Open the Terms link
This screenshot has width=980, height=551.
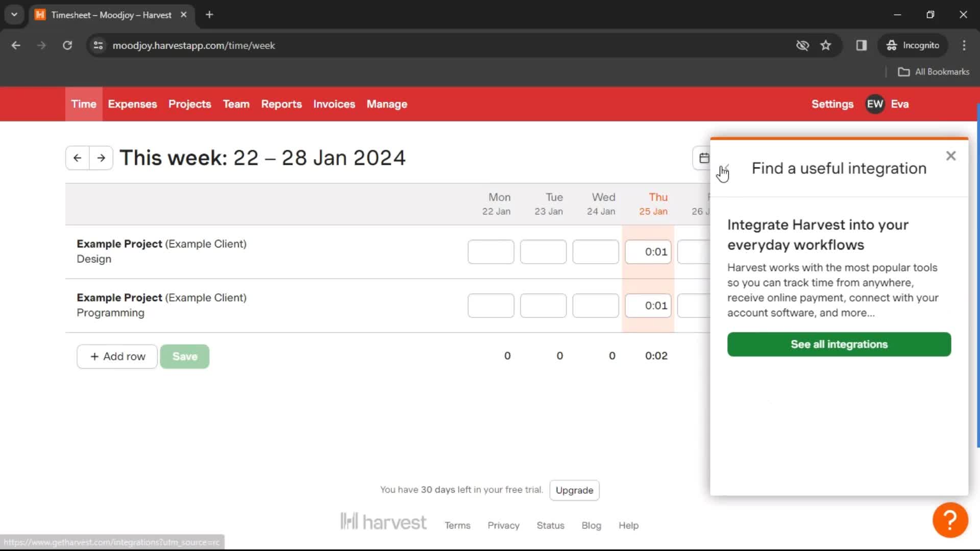point(457,525)
